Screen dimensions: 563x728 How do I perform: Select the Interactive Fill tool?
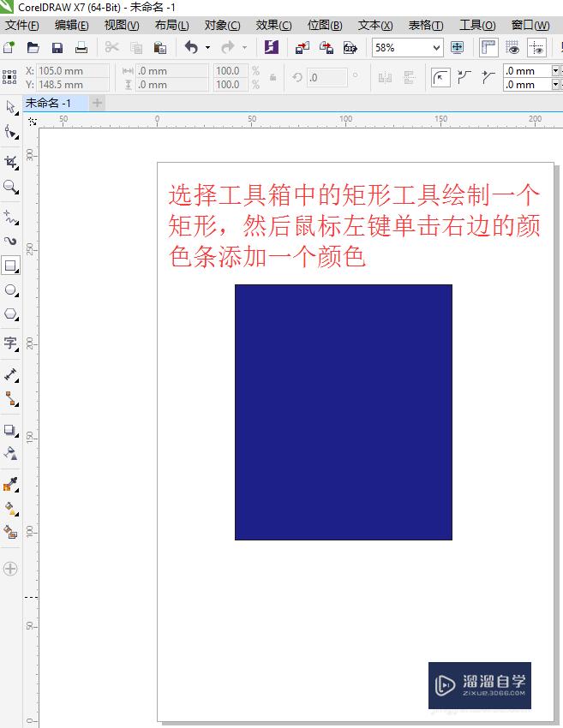click(10, 509)
